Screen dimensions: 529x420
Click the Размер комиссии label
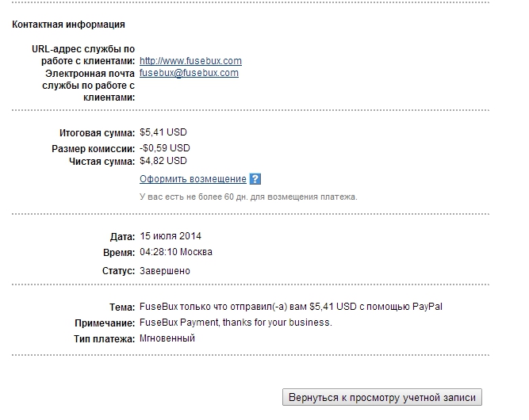pyautogui.click(x=93, y=149)
